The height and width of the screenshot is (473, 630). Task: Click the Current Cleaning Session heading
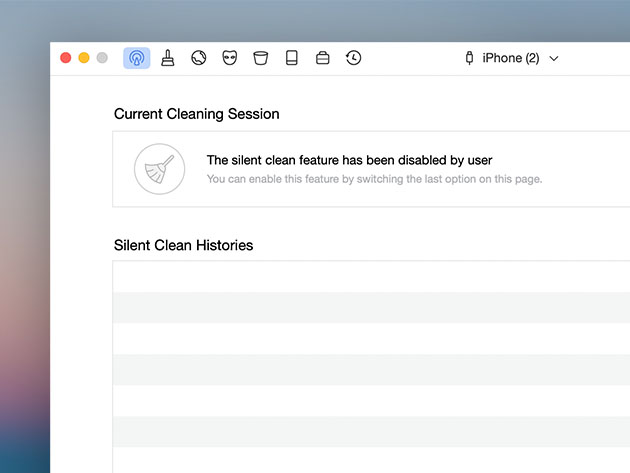(196, 114)
